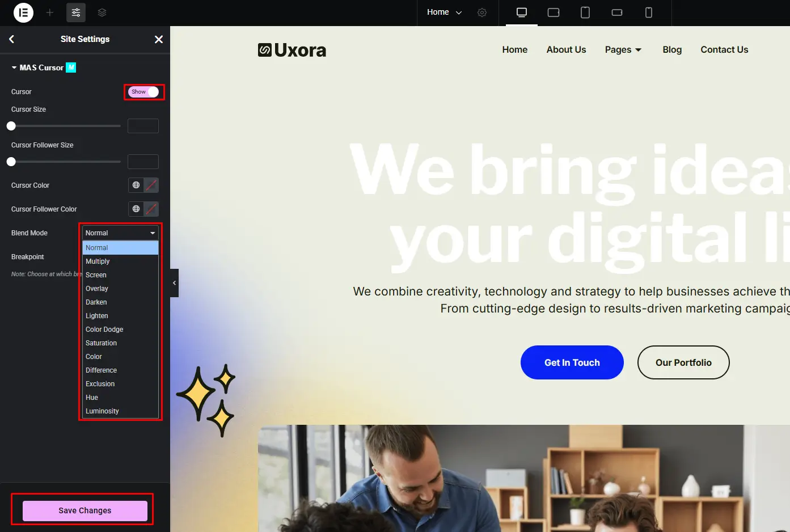
Task: Pick Exclusion blend mode
Action: 120,384
